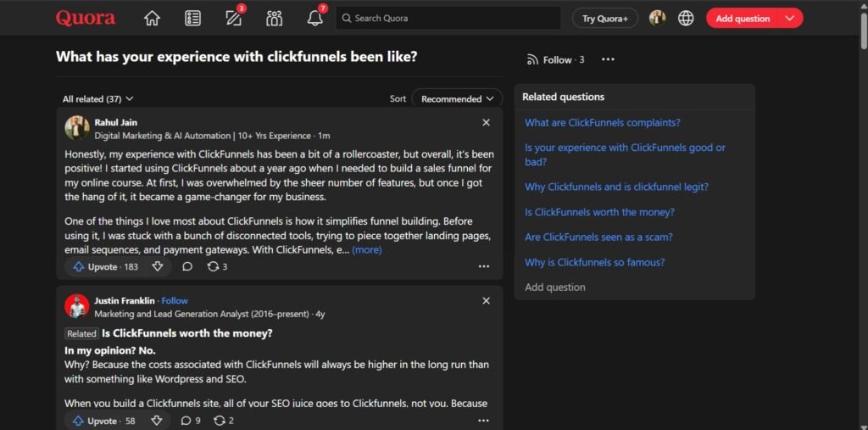Dismiss Justin Franklin's answer with the X
This screenshot has width=868, height=430.
tap(486, 301)
